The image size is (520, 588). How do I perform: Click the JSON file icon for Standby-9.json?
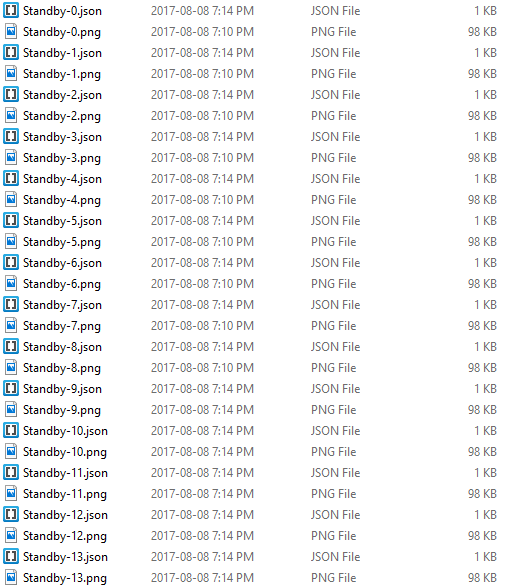tap(11, 388)
